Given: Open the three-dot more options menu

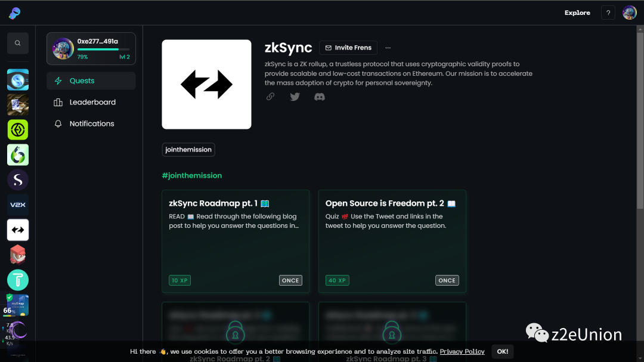Looking at the screenshot, I should click(388, 48).
